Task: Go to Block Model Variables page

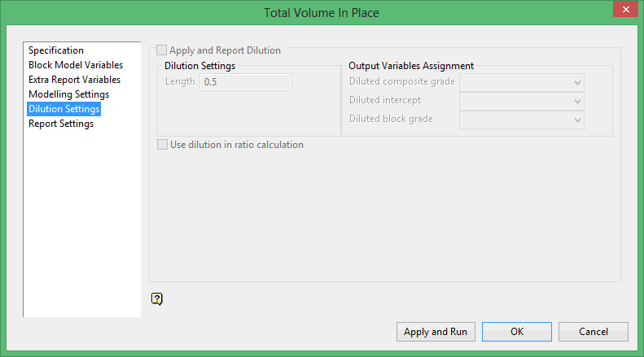Action: (76, 65)
